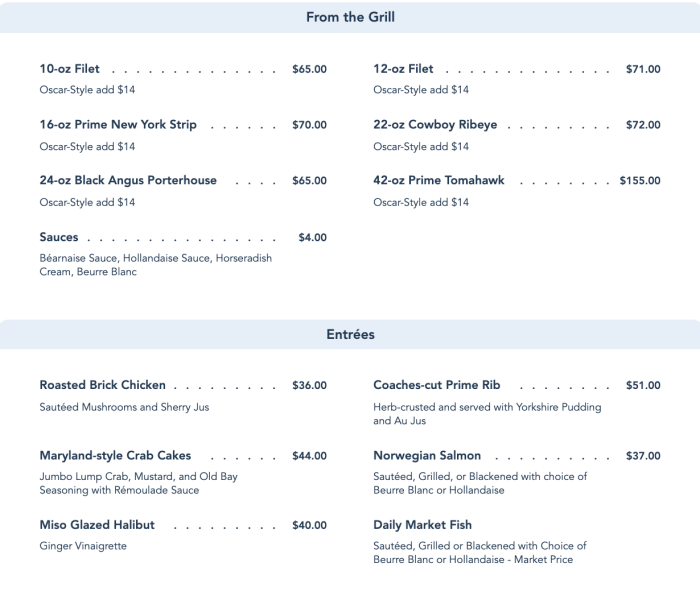Click the $155.00 Tomahawk price
The height and width of the screenshot is (596, 700).
640,181
